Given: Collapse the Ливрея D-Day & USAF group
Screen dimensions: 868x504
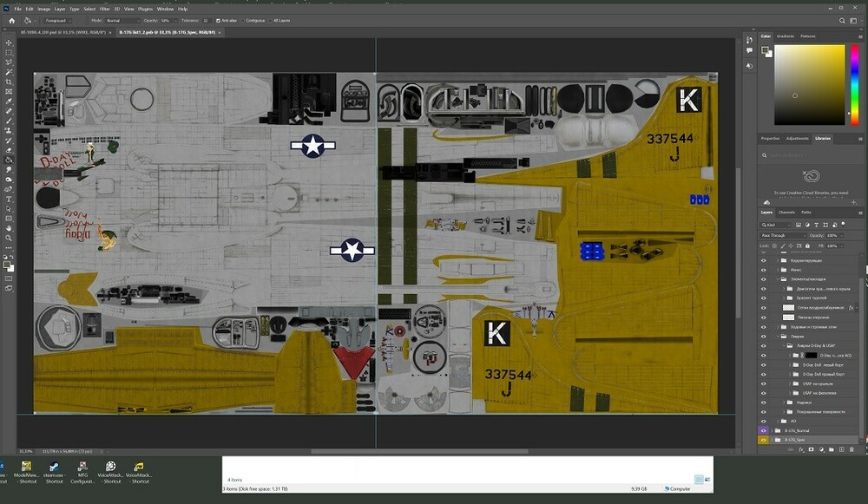Looking at the screenshot, I should 786,344.
